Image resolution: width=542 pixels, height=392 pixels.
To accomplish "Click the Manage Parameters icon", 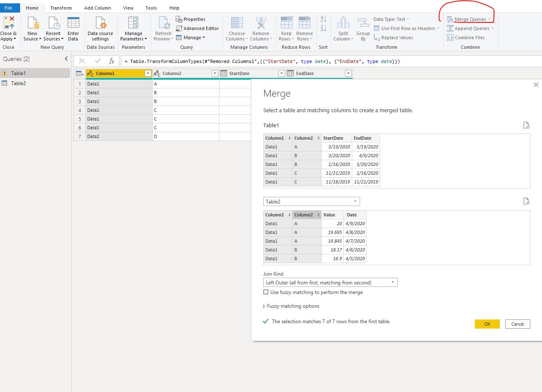I will pyautogui.click(x=134, y=23).
